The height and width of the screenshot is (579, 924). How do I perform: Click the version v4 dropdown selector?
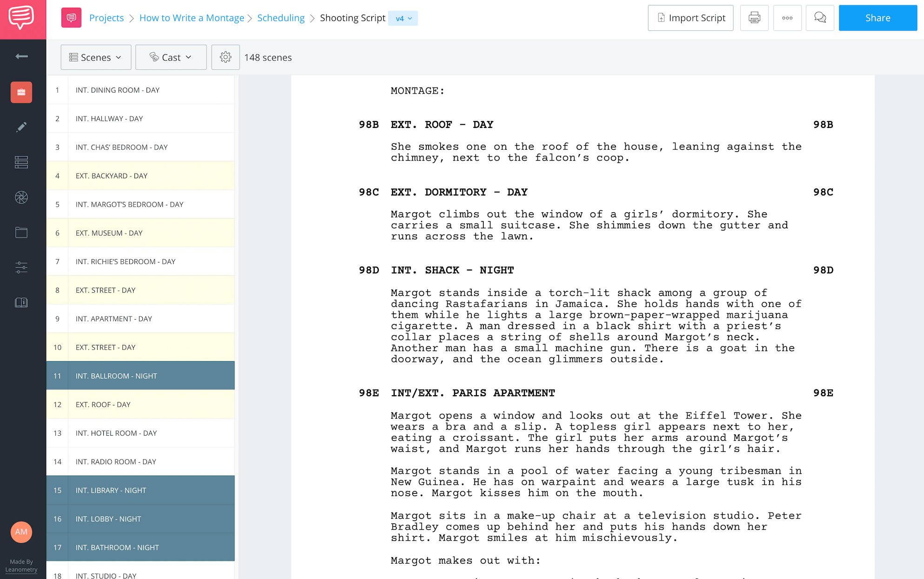pyautogui.click(x=402, y=18)
